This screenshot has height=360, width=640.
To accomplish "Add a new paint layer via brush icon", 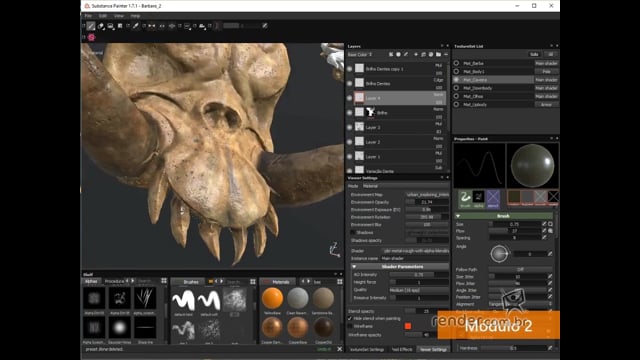I will (406, 54).
